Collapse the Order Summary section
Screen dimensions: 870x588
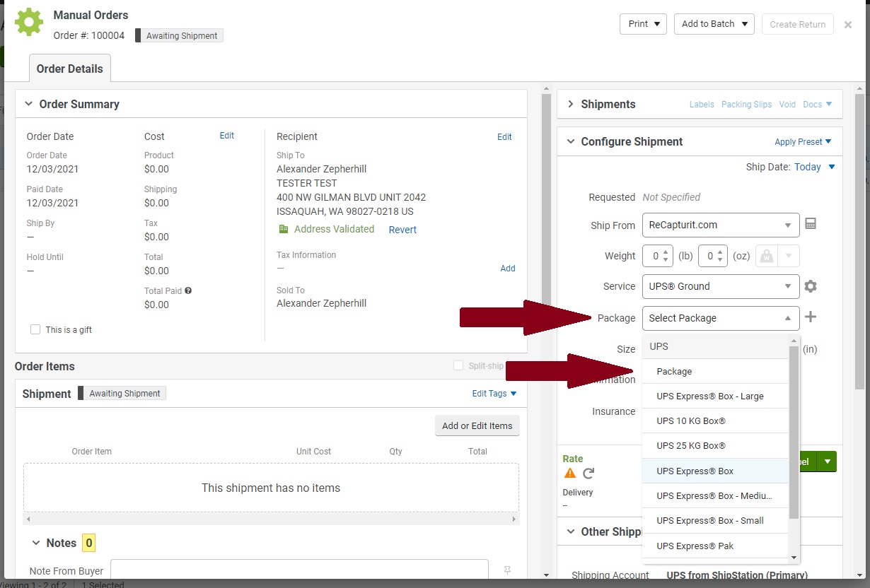(x=28, y=104)
